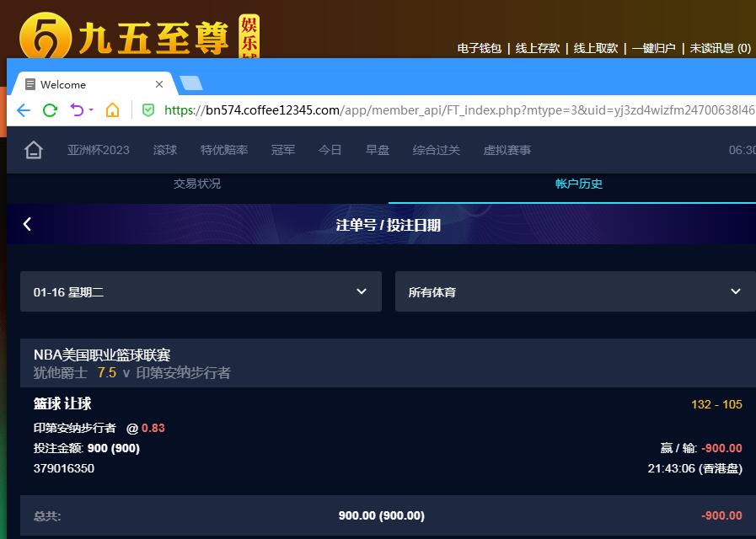Open 冠军 menu item

[x=283, y=150]
